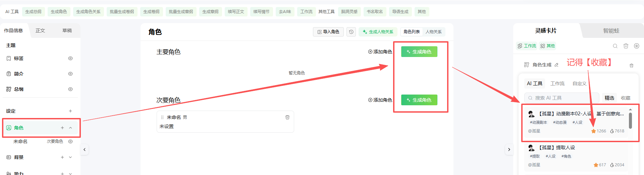Screen dimensions: 644x175
Task: Add a new 设定 with plus icon
Action: [70, 111]
